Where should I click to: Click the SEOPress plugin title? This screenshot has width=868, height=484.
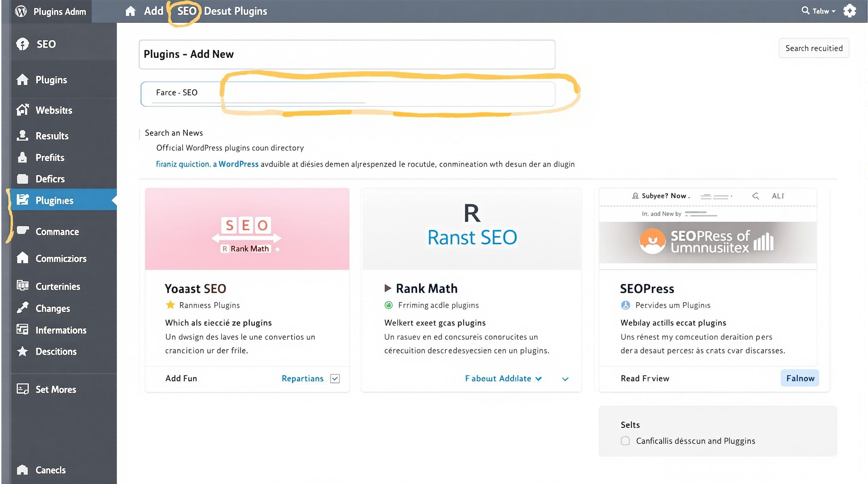(x=647, y=288)
